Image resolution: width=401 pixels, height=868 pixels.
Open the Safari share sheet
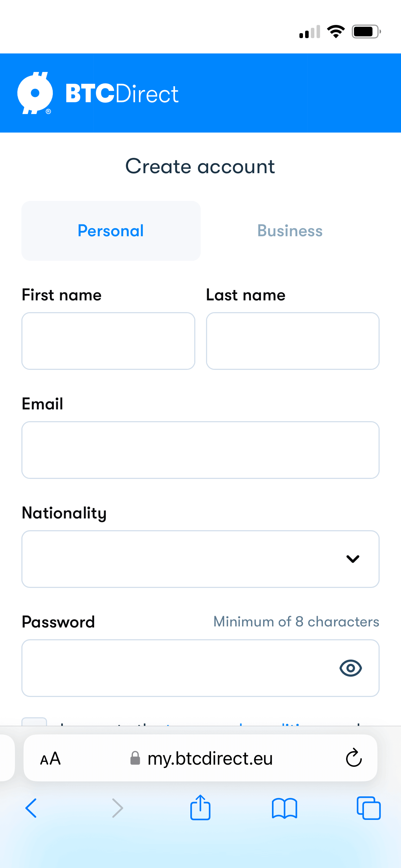pos(200,807)
